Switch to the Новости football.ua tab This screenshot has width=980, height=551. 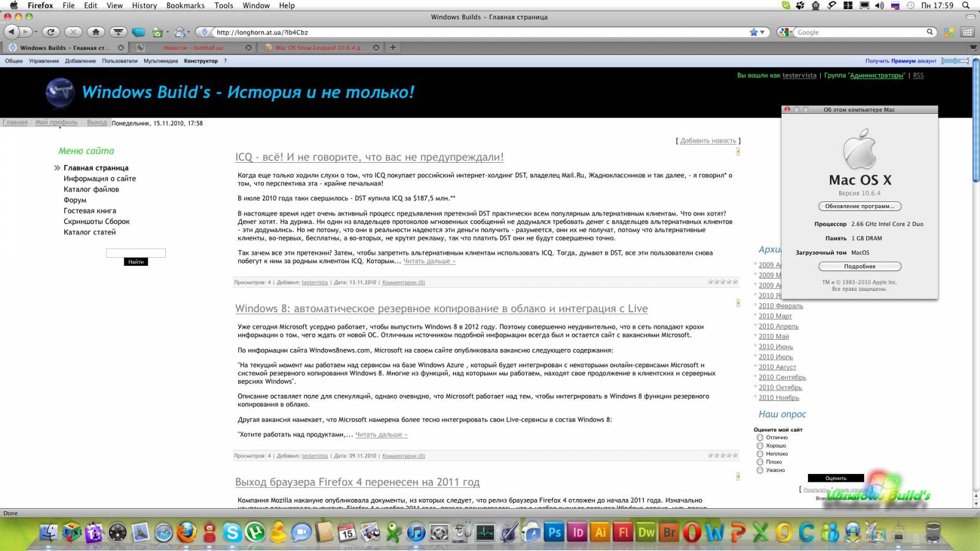pyautogui.click(x=193, y=48)
